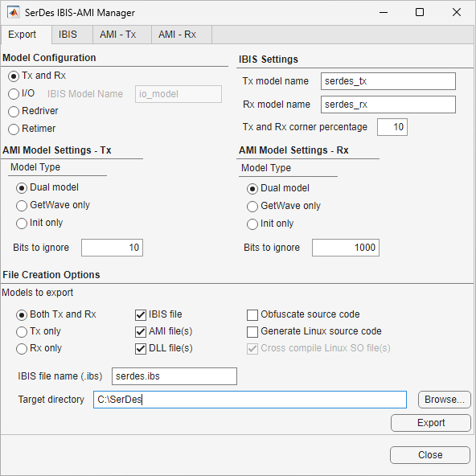The image size is (476, 476).
Task: Select Retimer model configuration
Action: pos(14,129)
